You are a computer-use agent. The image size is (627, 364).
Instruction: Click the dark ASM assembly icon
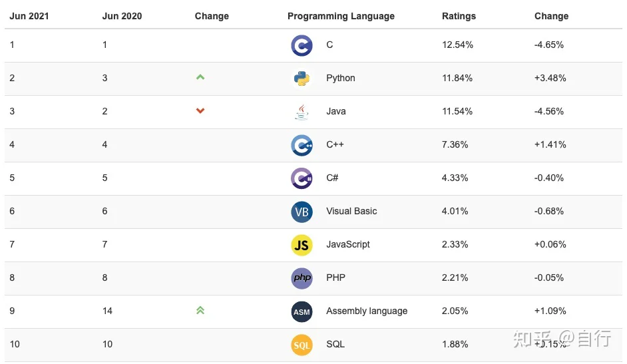pos(302,311)
